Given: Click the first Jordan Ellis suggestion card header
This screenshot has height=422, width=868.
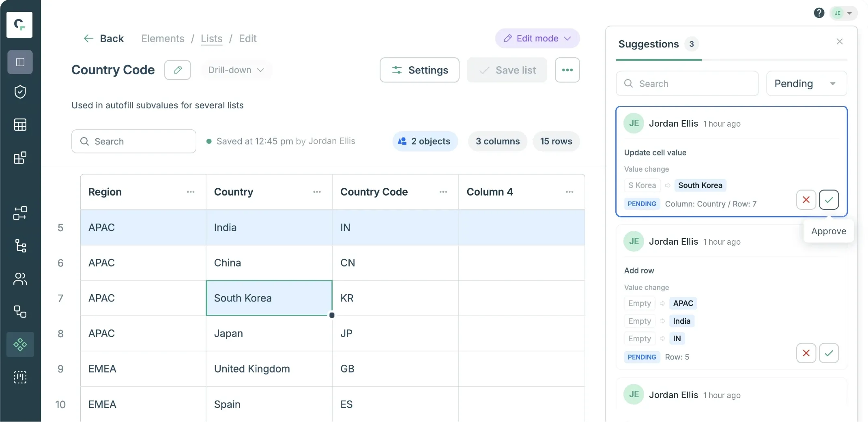Looking at the screenshot, I should coord(731,123).
